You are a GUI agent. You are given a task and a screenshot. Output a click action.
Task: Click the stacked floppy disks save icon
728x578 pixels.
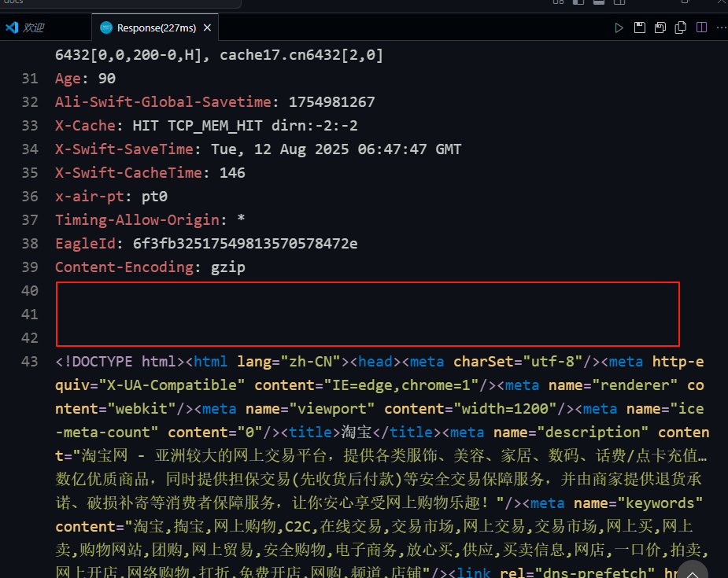coord(660,28)
